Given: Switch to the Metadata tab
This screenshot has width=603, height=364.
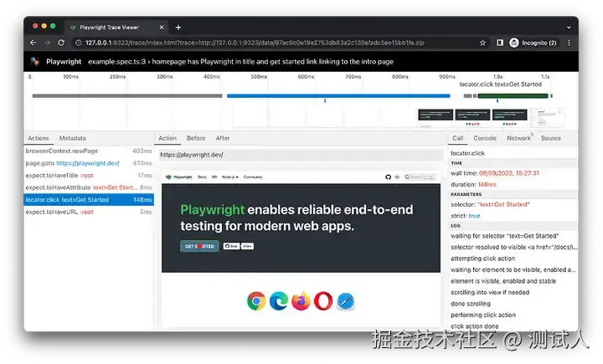Looking at the screenshot, I should coord(72,138).
